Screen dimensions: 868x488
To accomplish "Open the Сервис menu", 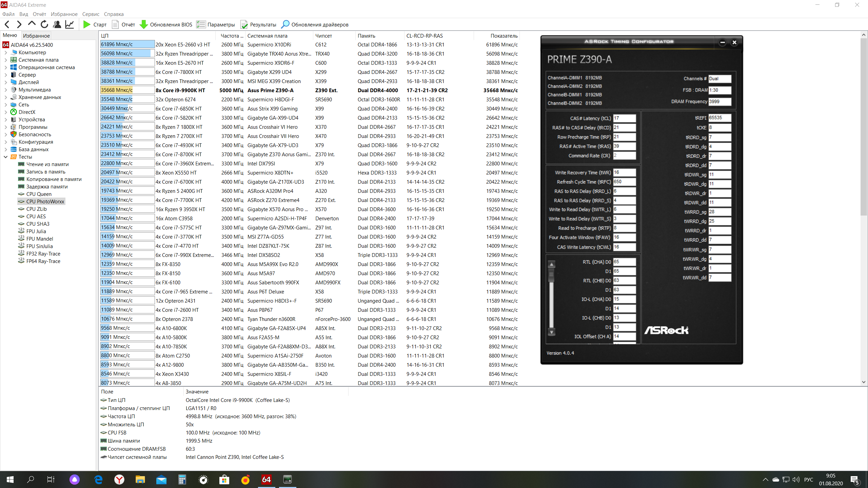I will 91,14.
